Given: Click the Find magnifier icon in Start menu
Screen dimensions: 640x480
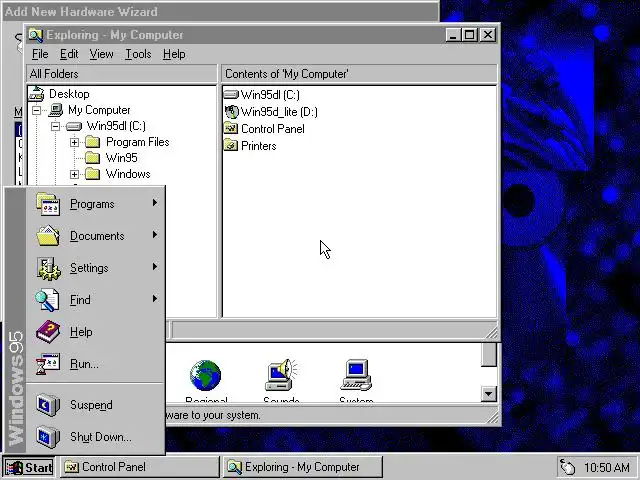Looking at the screenshot, I should (x=47, y=300).
